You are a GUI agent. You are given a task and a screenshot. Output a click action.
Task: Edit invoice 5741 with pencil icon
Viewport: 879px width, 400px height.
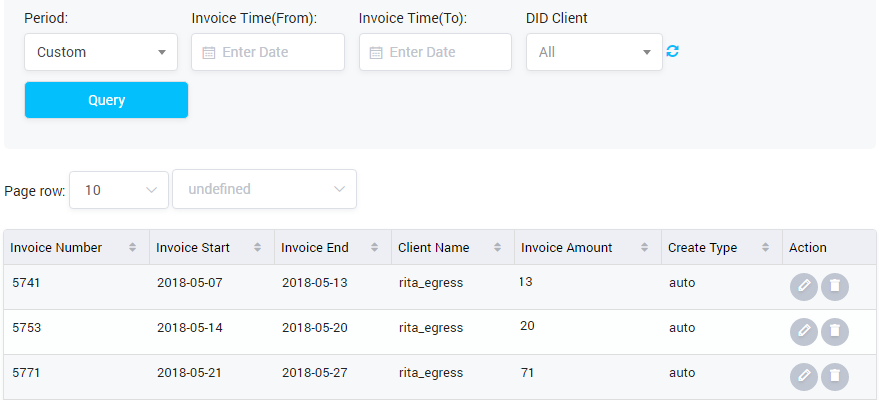pyautogui.click(x=804, y=287)
